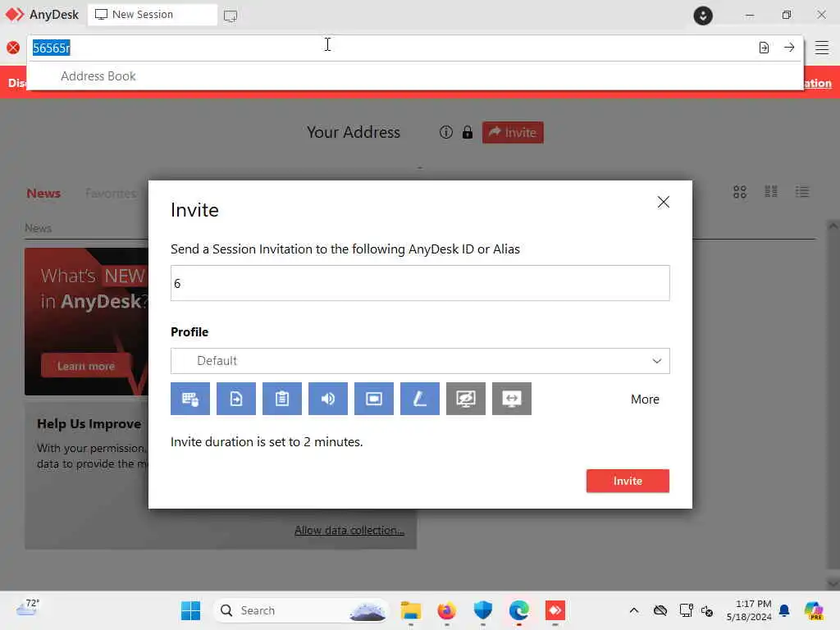This screenshot has width=840, height=630.
Task: Click the vertical scrollbar up arrow
Action: [833, 226]
